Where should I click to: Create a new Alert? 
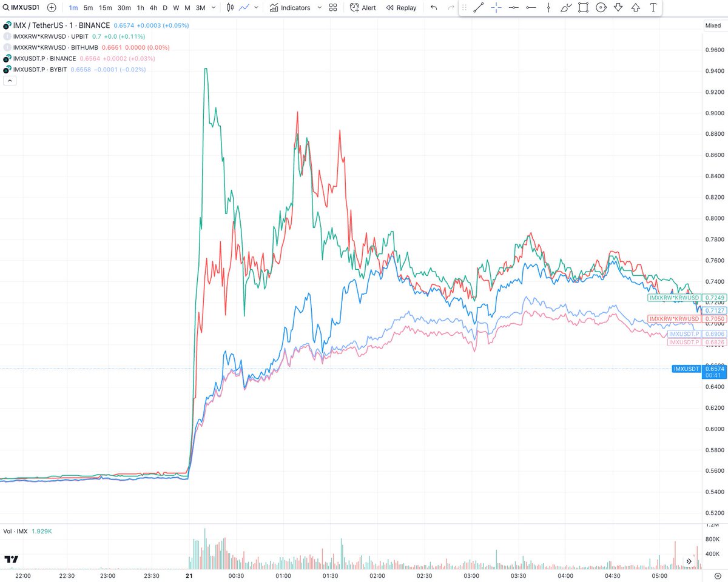(363, 8)
